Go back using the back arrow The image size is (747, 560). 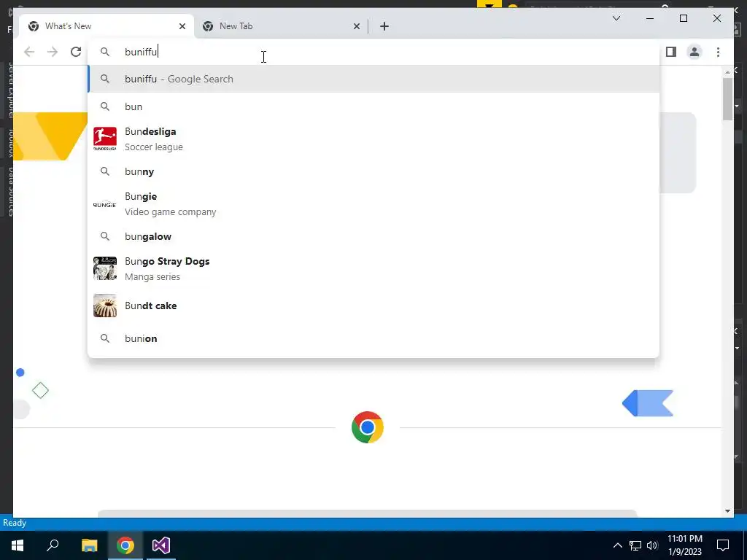(x=29, y=52)
